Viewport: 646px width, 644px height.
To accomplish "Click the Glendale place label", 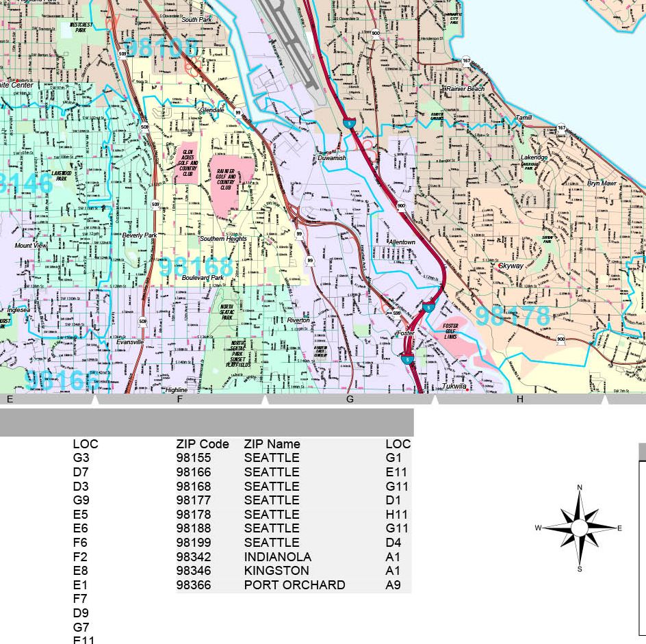I will (x=212, y=110).
